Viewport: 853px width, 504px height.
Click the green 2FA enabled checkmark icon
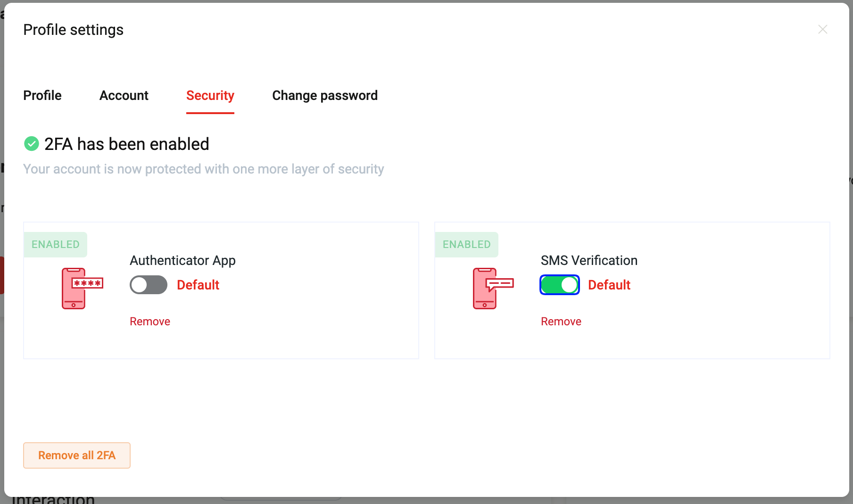[x=32, y=144]
